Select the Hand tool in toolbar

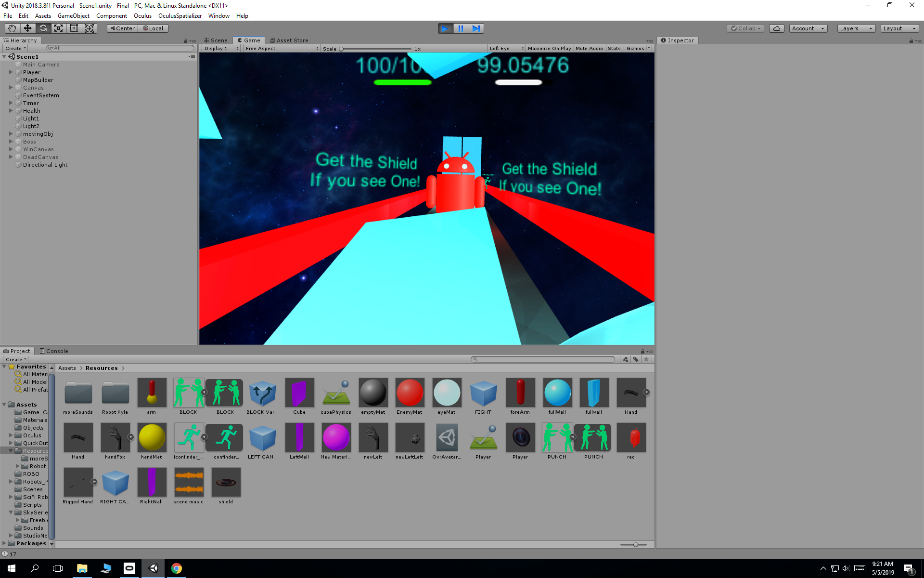(x=12, y=28)
